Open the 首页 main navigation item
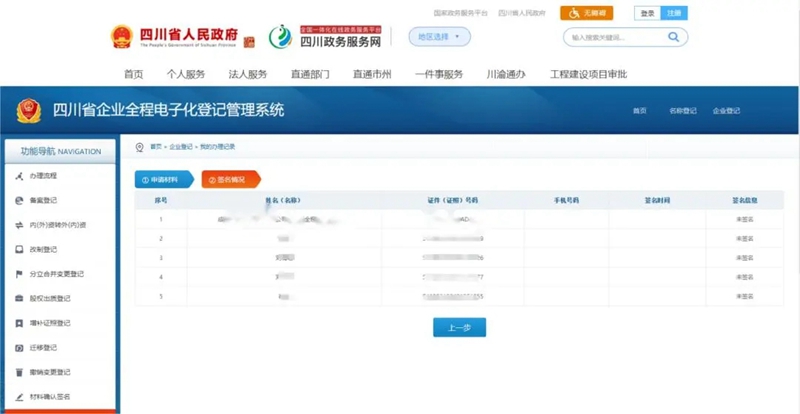Screen dimensions: 800x414 [x=134, y=74]
